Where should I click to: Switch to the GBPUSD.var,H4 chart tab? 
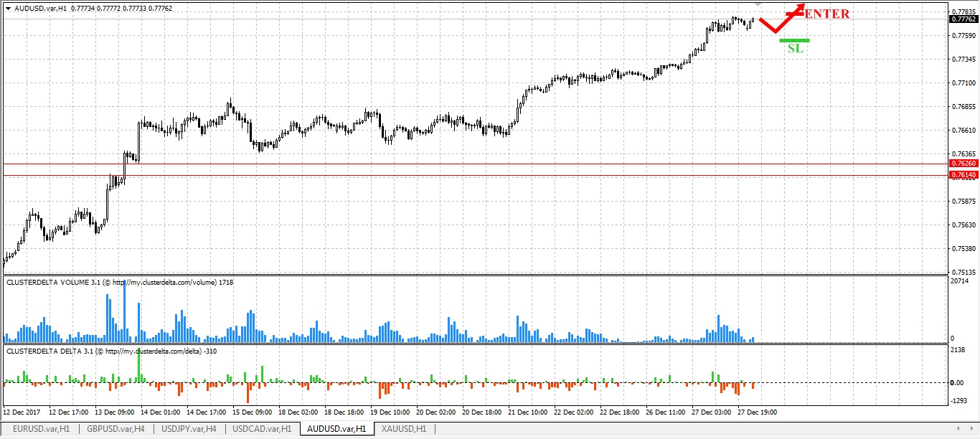click(116, 428)
